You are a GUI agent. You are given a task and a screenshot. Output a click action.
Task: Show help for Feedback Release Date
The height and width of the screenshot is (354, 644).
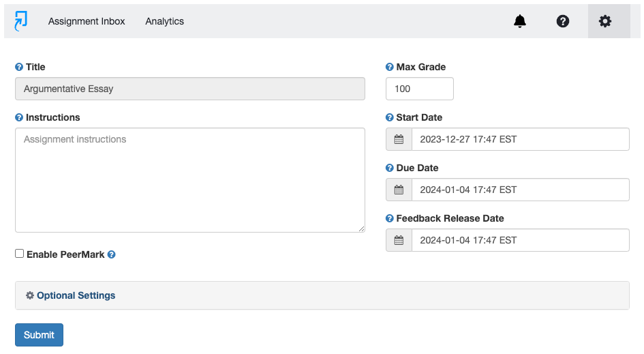tap(389, 218)
